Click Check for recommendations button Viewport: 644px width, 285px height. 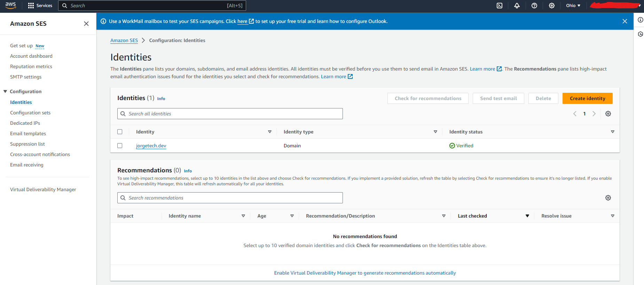tap(428, 98)
